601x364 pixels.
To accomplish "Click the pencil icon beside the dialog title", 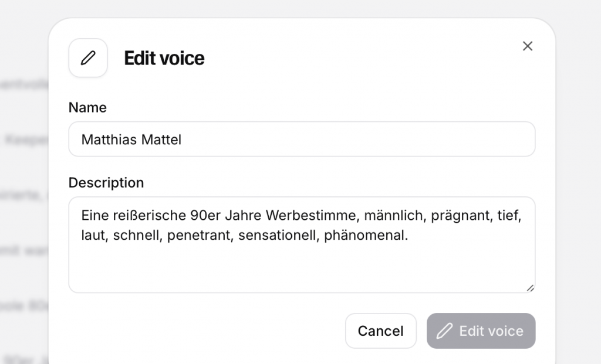I will [88, 58].
